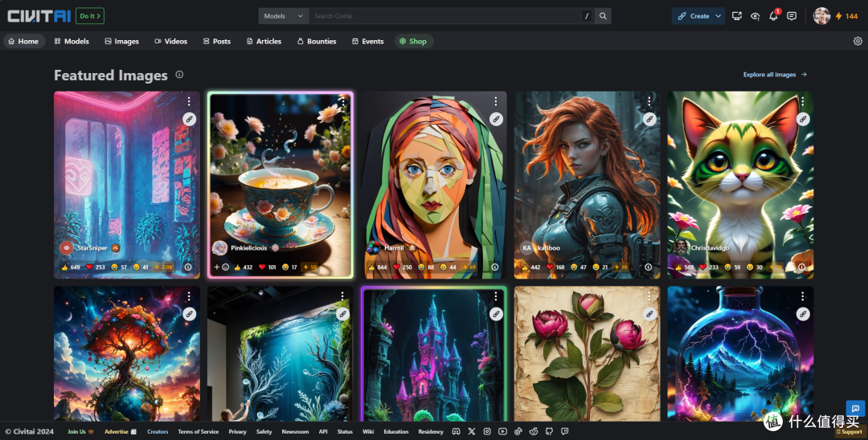
Task: Open info icon on StarSniper image
Action: tap(187, 267)
